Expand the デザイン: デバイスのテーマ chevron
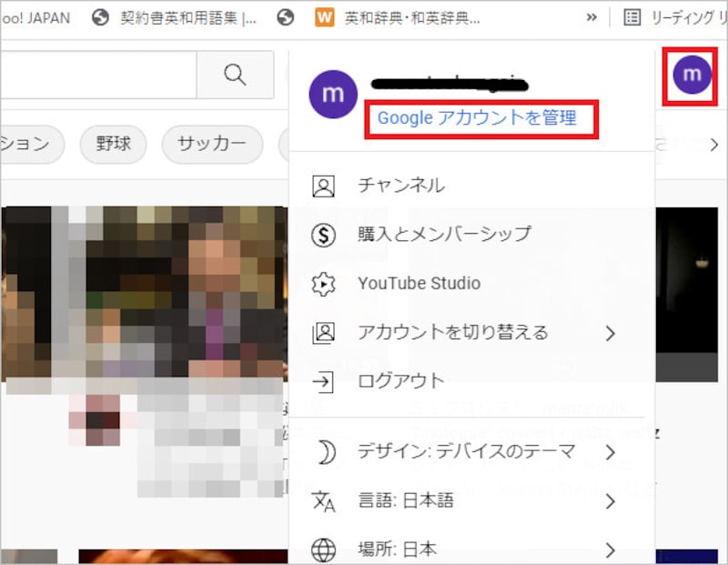The height and width of the screenshot is (565, 728). pos(610,452)
